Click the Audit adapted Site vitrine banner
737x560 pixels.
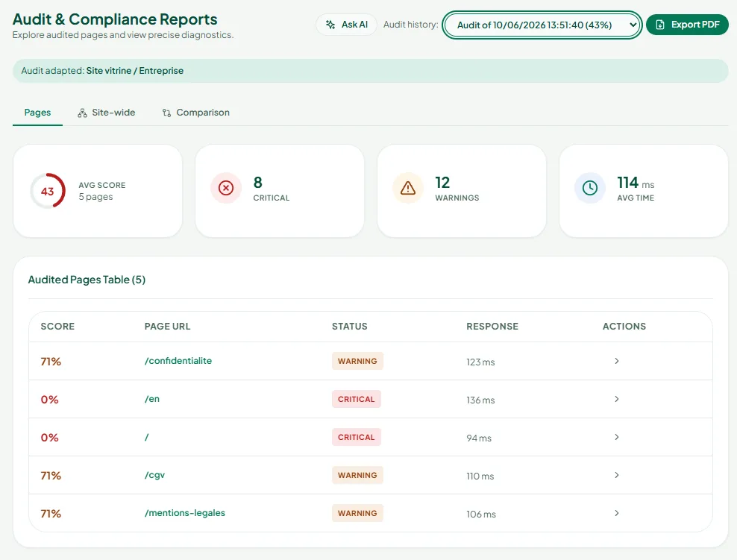(x=371, y=71)
